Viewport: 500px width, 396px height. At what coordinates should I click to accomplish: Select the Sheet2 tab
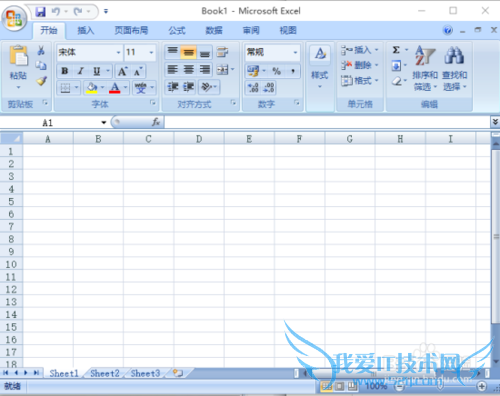(105, 373)
